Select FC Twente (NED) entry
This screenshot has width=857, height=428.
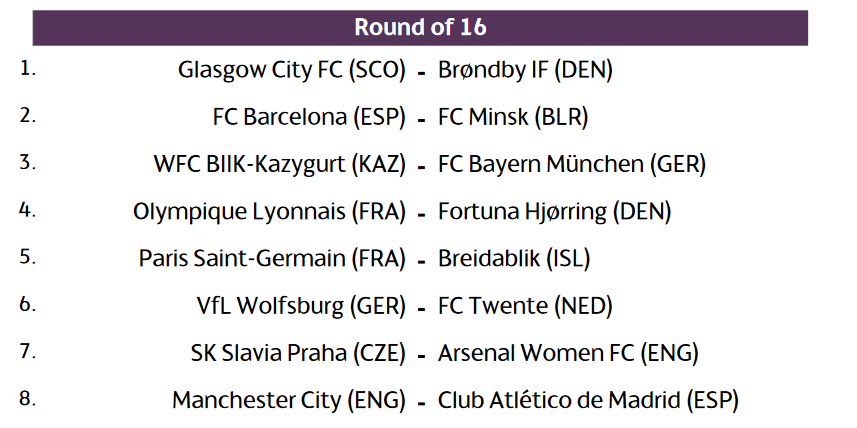(525, 305)
